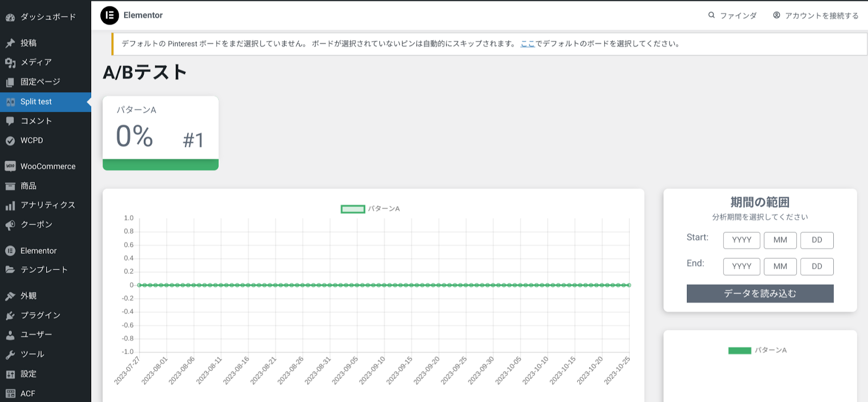This screenshot has width=868, height=402.
Task: Click the pin icon next to 投稿
Action: (10, 43)
